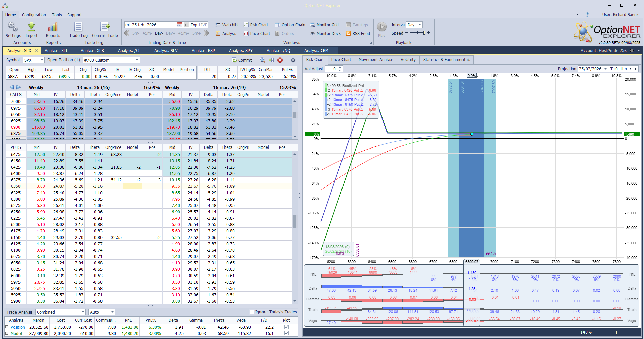Toggle the Plot checkbox for the Position row
Viewport: 644px width, 339px height.
click(286, 327)
